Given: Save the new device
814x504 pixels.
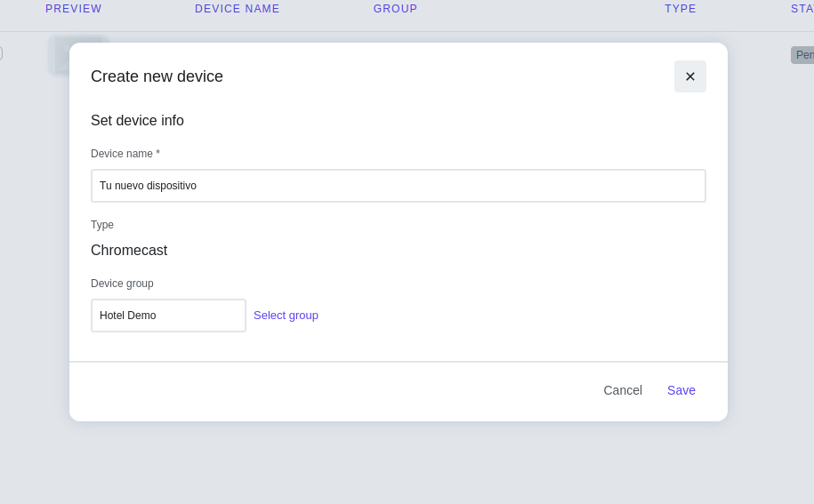Looking at the screenshot, I should point(681,390).
